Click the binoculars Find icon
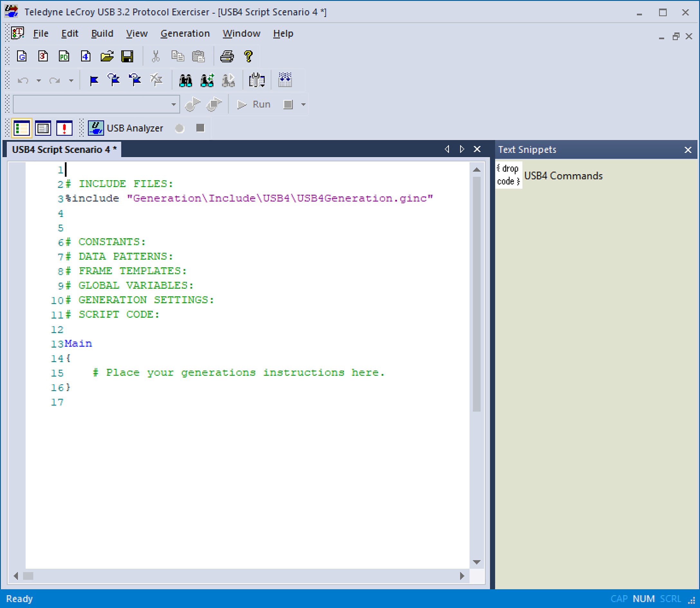 186,80
